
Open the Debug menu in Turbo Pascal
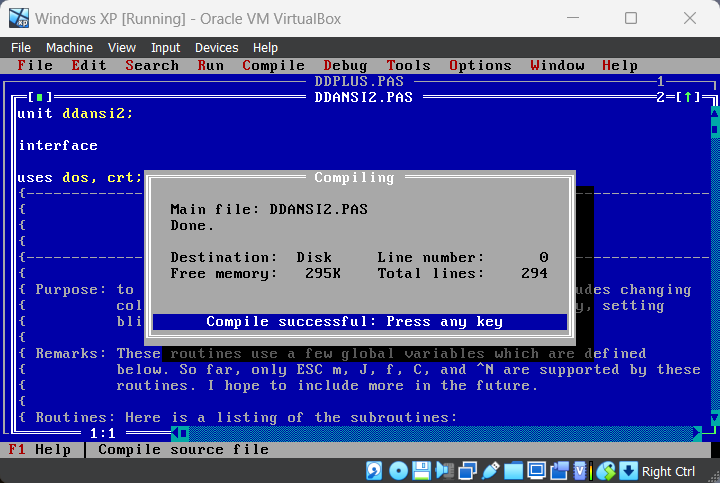click(345, 66)
